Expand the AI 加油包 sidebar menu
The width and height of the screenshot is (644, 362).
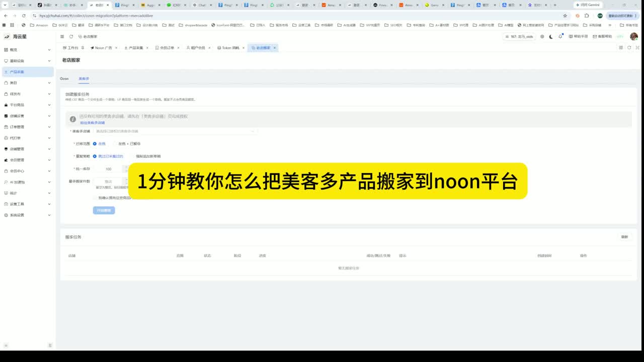tap(27, 182)
